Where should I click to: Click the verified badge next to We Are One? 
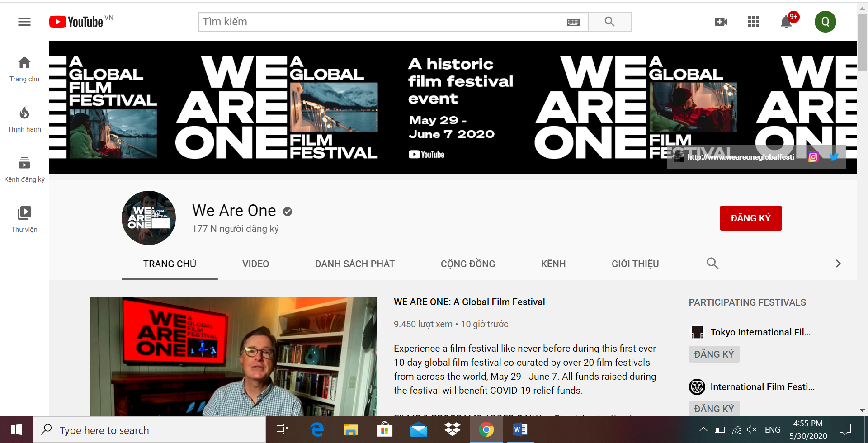point(288,211)
